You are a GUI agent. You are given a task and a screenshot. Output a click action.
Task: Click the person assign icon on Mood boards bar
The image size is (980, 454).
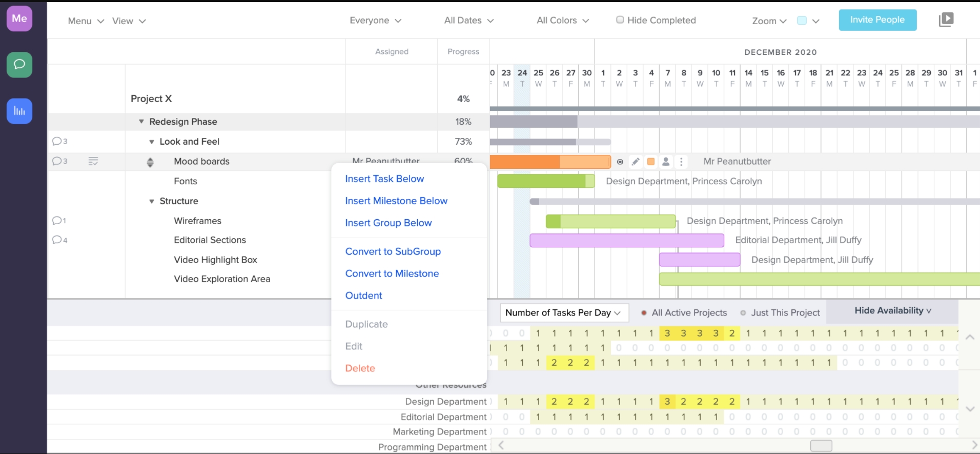666,162
